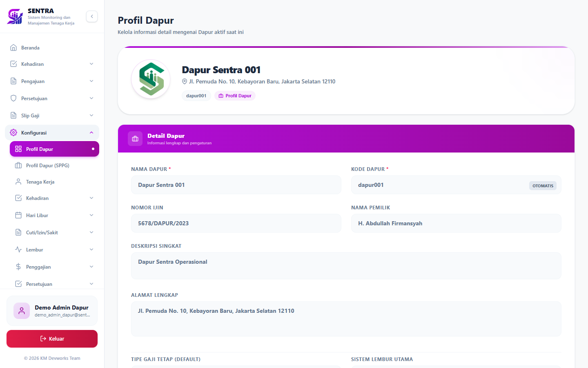This screenshot has height=368, width=588.
Task: Click the Nama Dapur input field
Action: click(236, 185)
